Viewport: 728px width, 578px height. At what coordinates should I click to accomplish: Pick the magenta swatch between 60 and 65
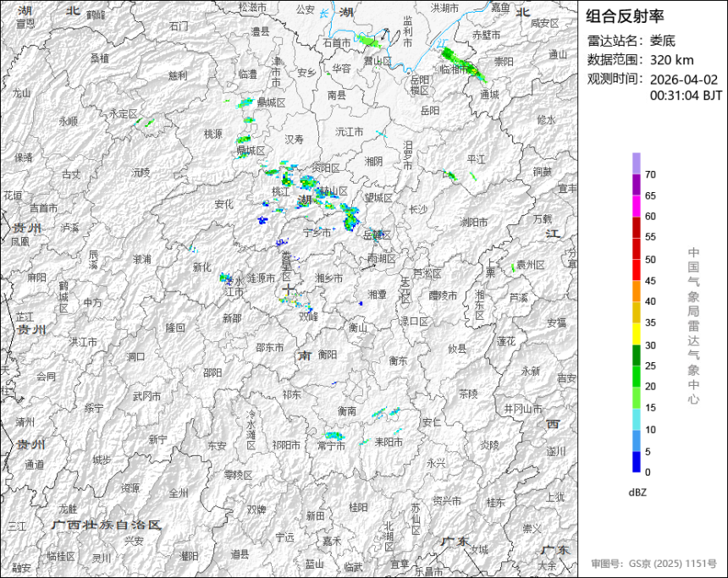point(637,206)
